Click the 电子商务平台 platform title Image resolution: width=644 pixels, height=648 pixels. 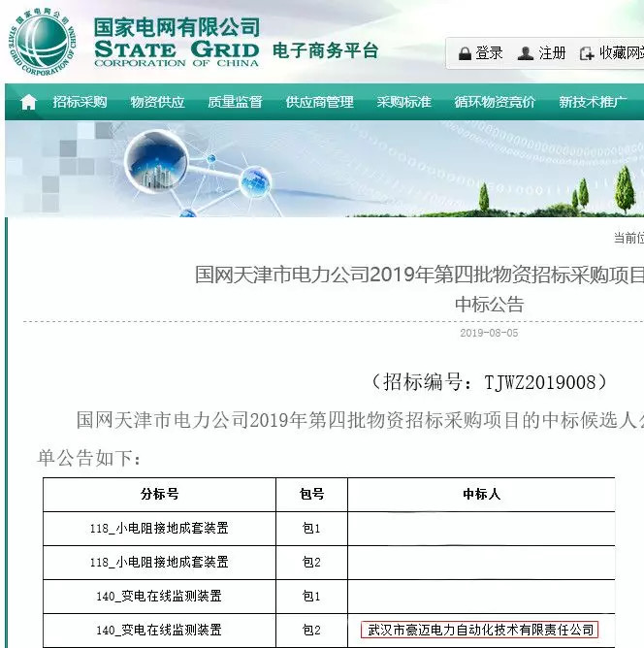(325, 50)
